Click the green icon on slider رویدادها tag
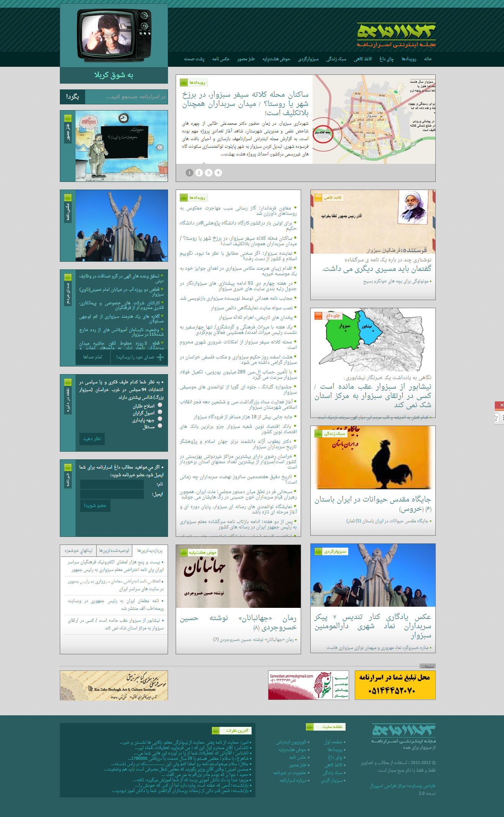Viewport: 504px width, 817px height. pos(184,83)
